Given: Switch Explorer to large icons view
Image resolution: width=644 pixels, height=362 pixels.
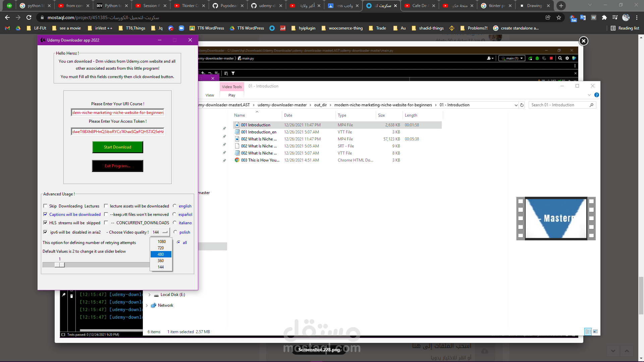Looking at the screenshot, I should point(595,331).
